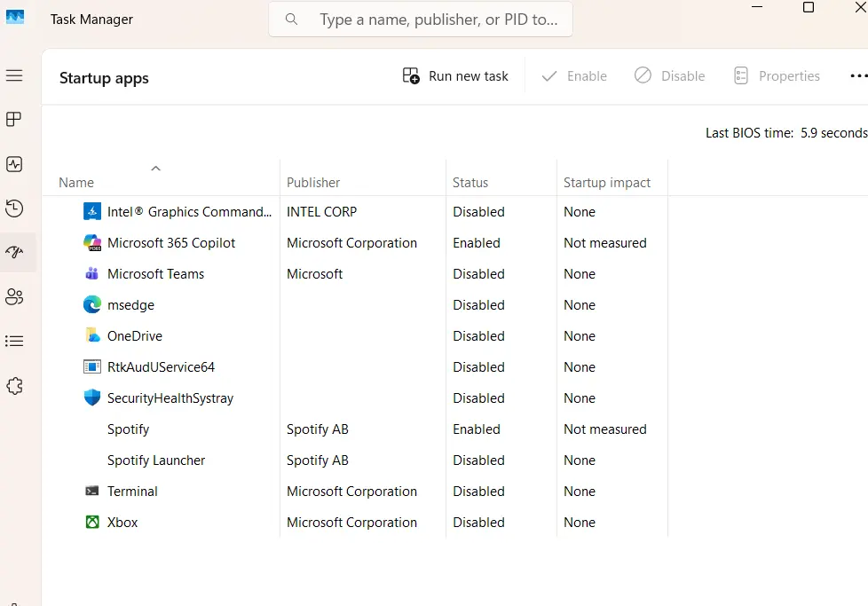Open Properties for the selected app
This screenshot has height=606, width=868.
point(777,75)
